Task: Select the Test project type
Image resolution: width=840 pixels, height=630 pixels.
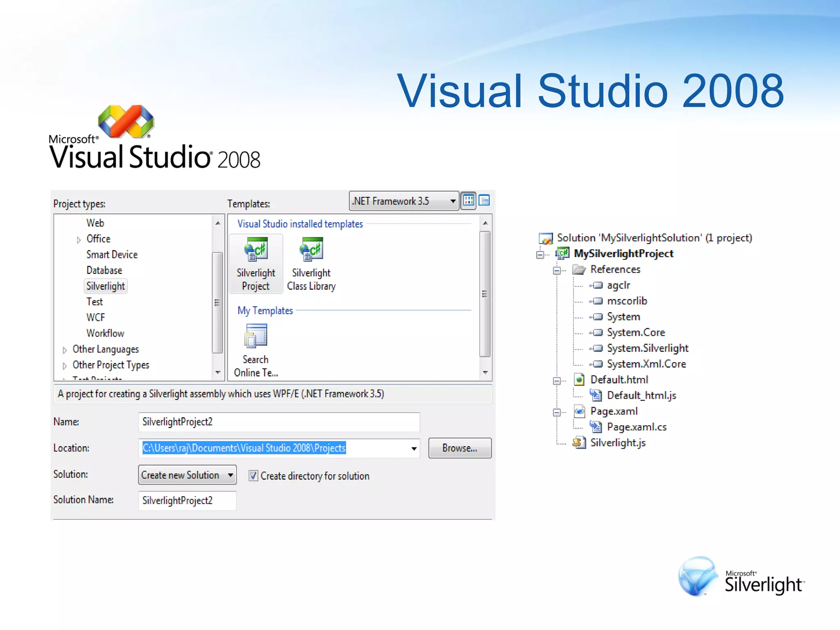Action: [x=94, y=302]
